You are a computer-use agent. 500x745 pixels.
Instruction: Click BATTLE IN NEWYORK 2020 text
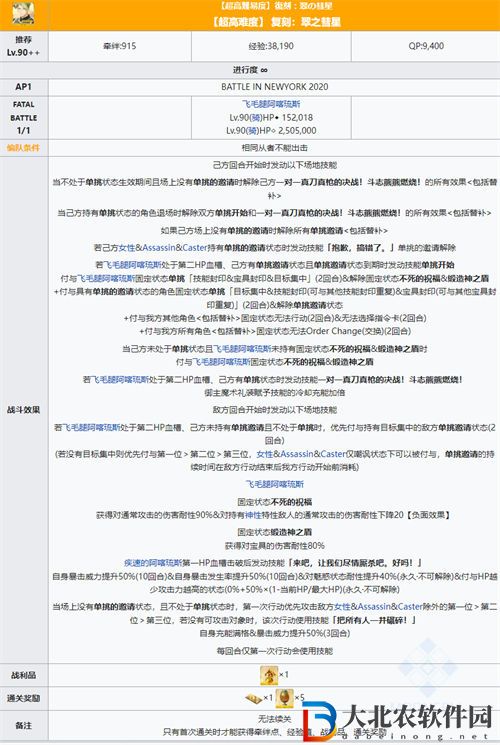(x=274, y=86)
